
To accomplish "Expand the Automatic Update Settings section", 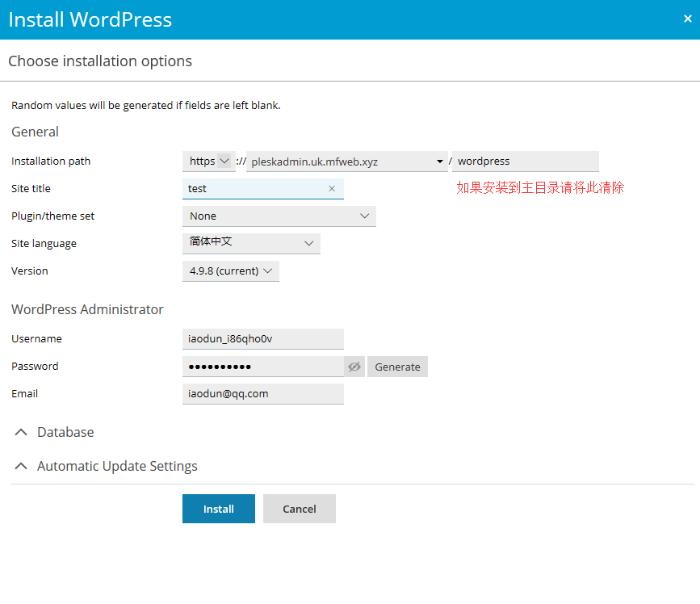I will coord(117,467).
